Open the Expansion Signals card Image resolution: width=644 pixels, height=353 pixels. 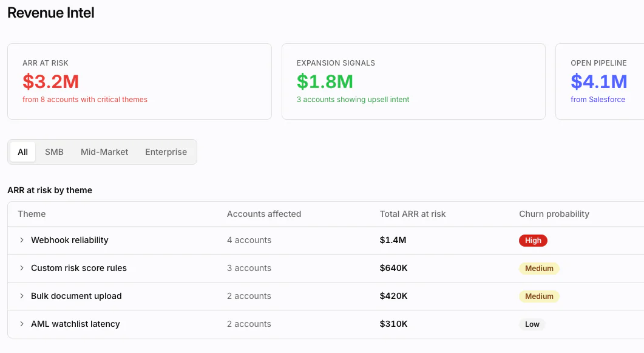pyautogui.click(x=413, y=81)
